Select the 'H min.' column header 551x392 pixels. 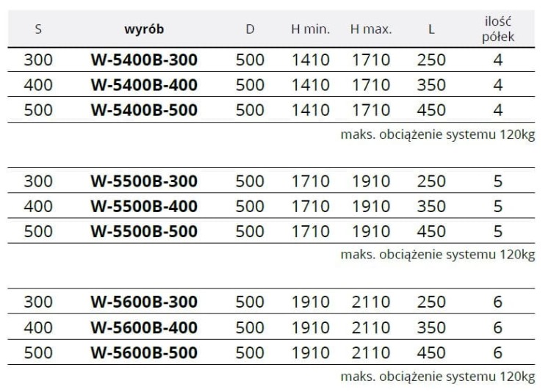310,30
